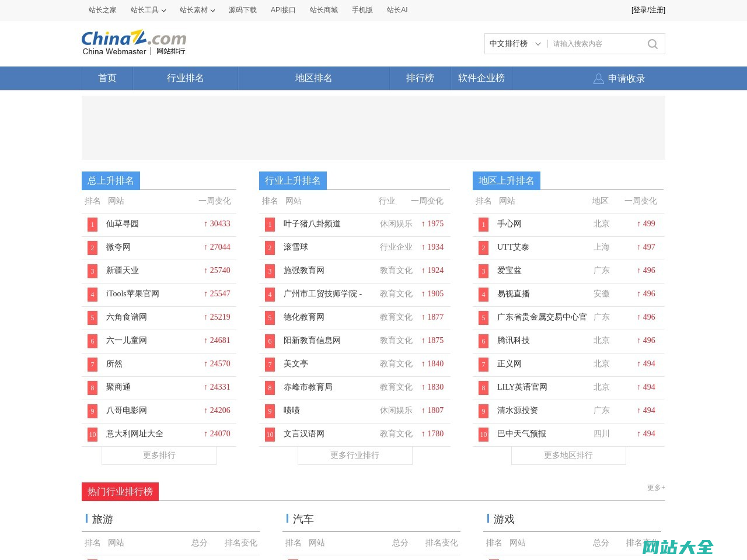
Task: Click 四川 region beside 巴中天气预报
Action: pos(602,434)
